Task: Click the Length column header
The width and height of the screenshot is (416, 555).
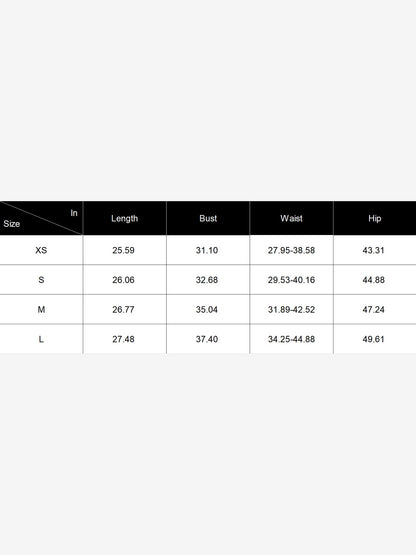Action: pyautogui.click(x=125, y=218)
